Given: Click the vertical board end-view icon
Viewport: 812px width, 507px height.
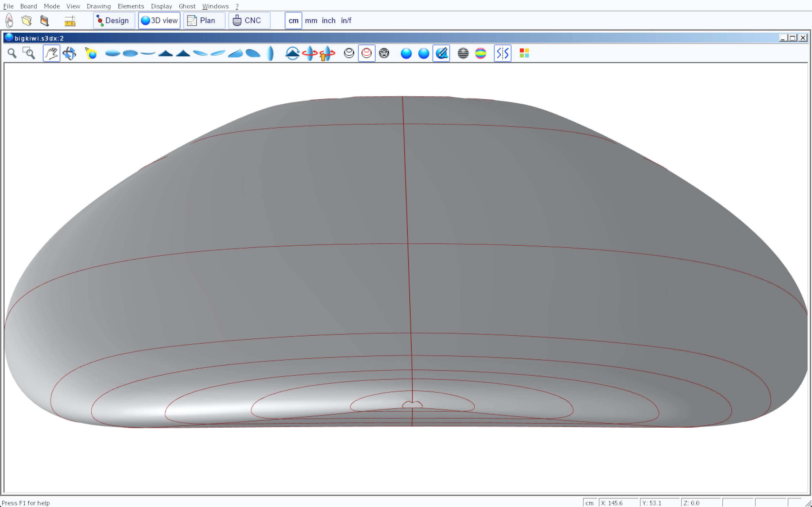Looking at the screenshot, I should [x=270, y=53].
